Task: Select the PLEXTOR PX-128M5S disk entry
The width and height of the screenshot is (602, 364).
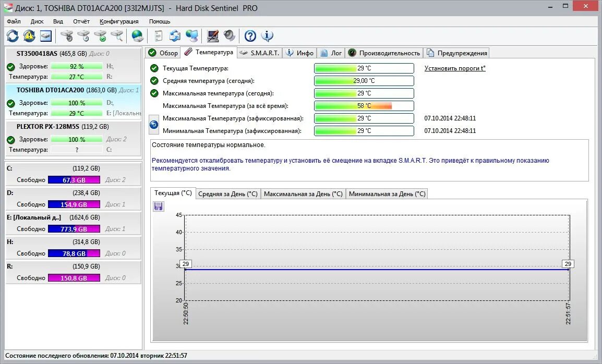Action: tap(73, 138)
